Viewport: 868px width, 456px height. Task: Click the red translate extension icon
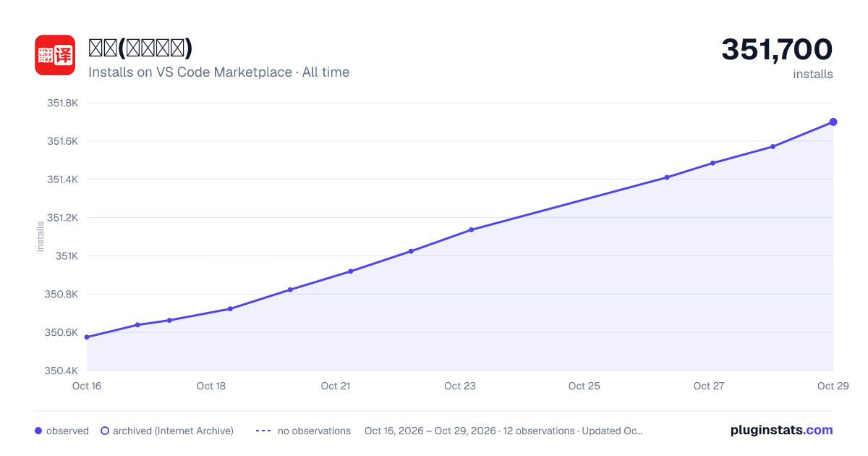tap(55, 55)
